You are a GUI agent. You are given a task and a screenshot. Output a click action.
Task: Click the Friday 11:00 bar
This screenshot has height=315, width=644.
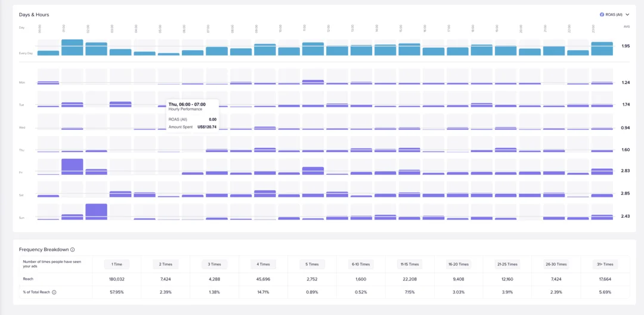(313, 171)
